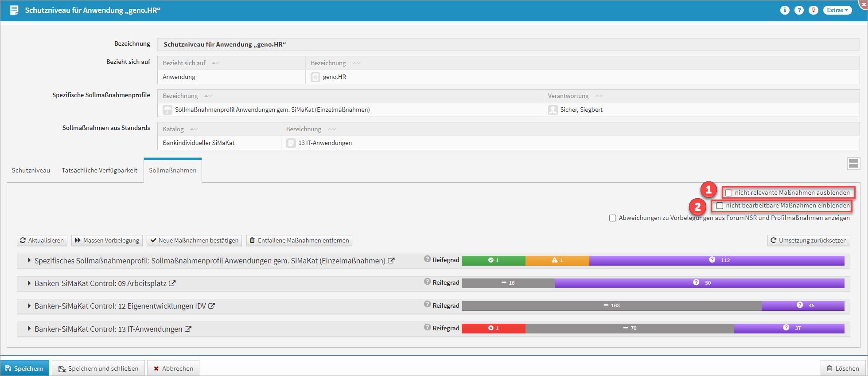Open the help question mark icon

[799, 10]
